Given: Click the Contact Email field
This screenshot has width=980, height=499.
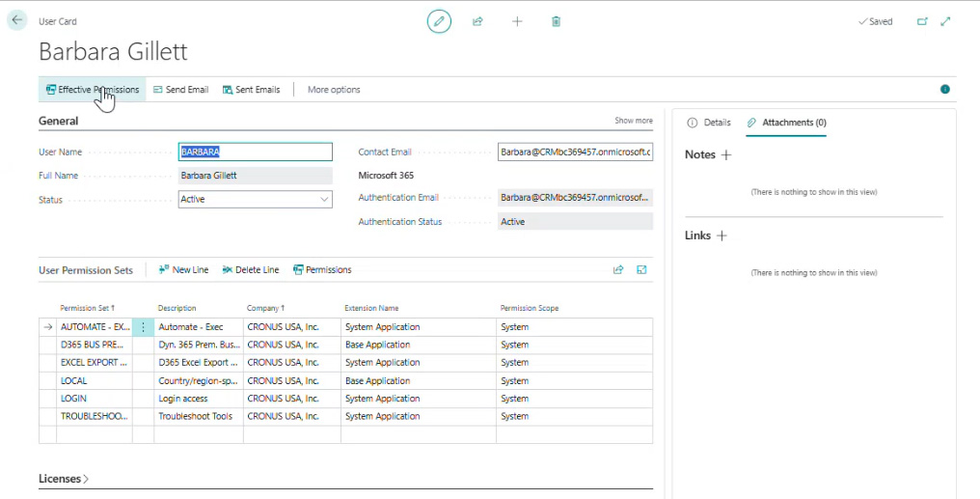Looking at the screenshot, I should click(575, 152).
